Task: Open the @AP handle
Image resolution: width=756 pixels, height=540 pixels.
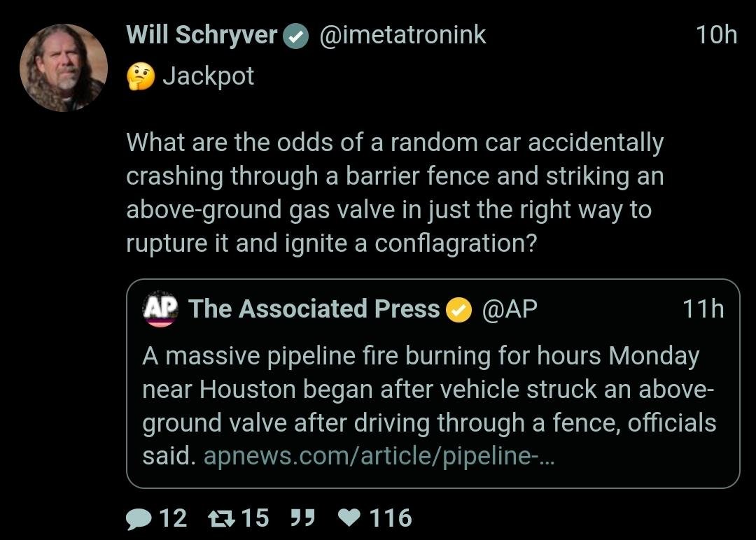Action: tap(510, 309)
